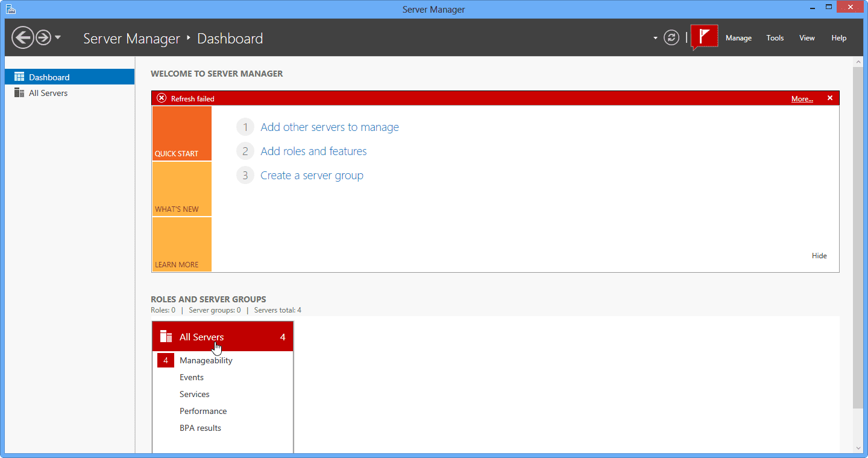Click the Servers total: 4 text
Viewport: 868px width, 458px height.
(278, 310)
